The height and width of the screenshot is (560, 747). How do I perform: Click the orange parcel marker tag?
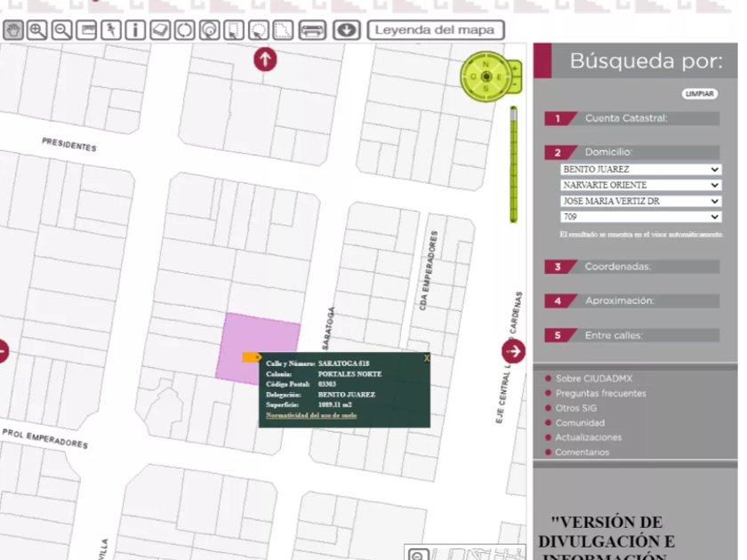pyautogui.click(x=252, y=357)
